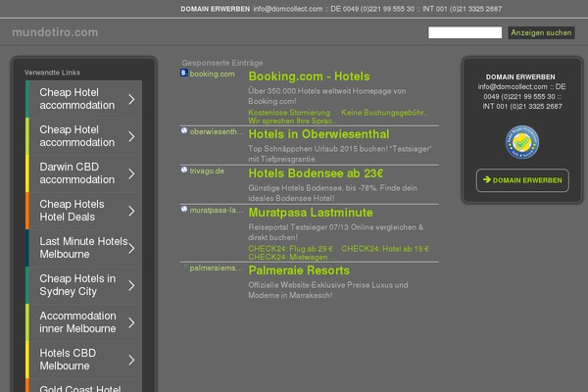Click Kostenlose Stornierung sitelink
This screenshot has width=588, height=392.
click(289, 113)
